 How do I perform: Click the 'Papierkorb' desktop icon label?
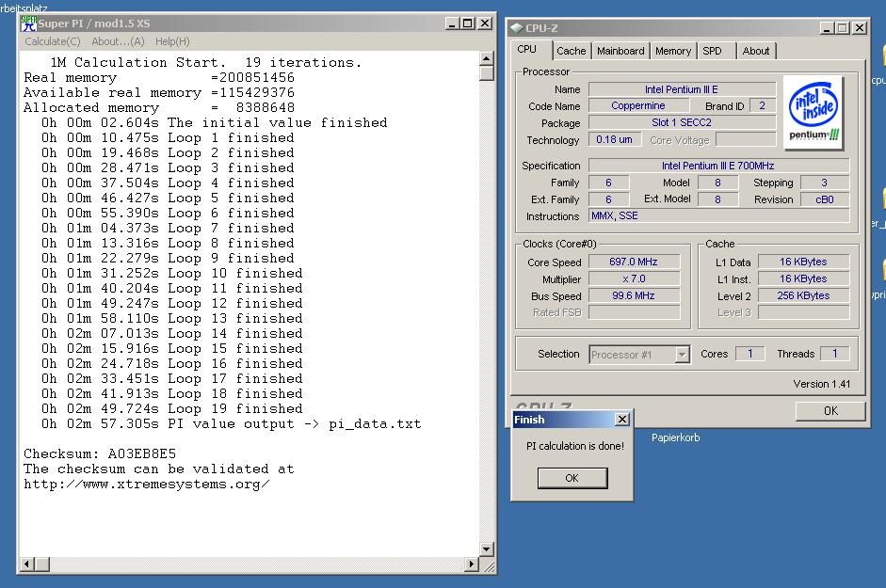click(x=676, y=437)
